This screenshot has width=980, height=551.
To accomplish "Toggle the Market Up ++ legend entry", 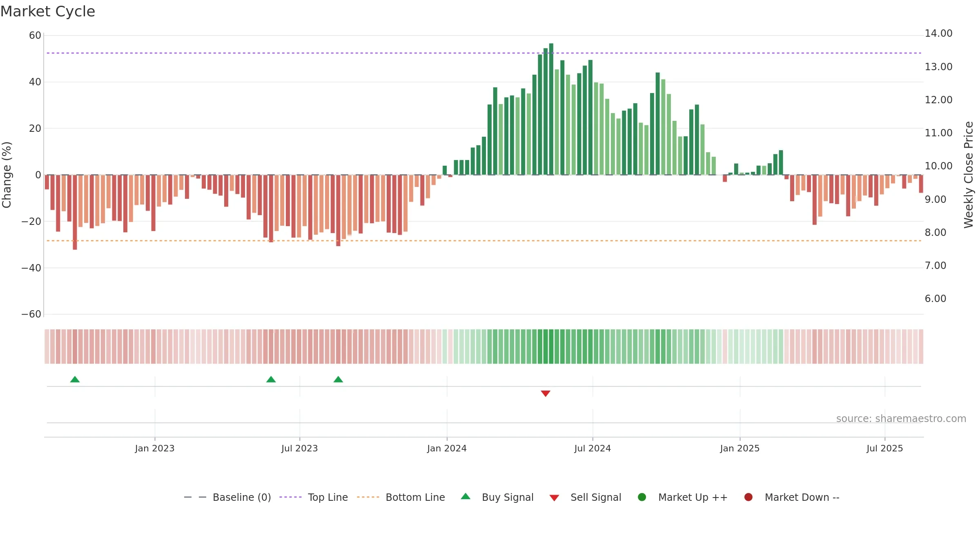I will (x=683, y=497).
